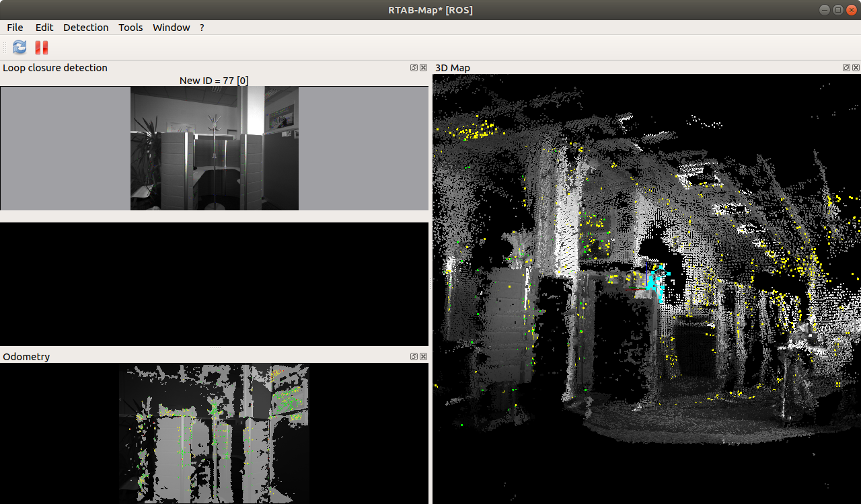Click the cyan marker in 3D Map
The height and width of the screenshot is (504, 861).
click(x=656, y=284)
